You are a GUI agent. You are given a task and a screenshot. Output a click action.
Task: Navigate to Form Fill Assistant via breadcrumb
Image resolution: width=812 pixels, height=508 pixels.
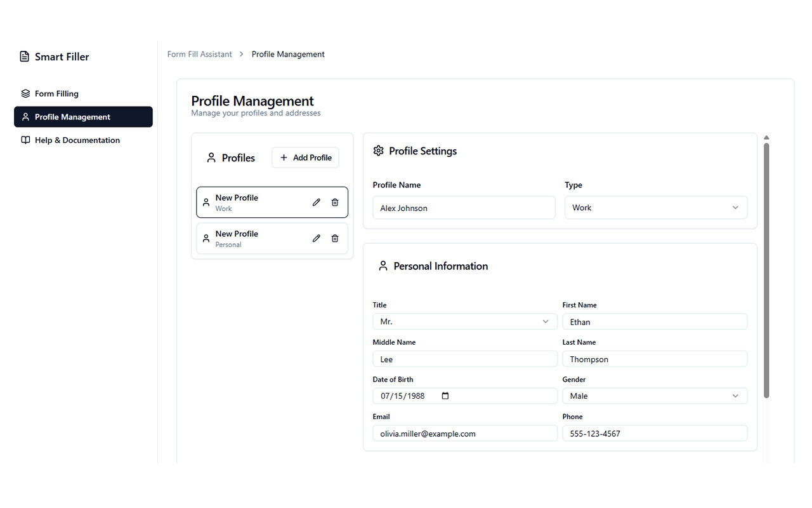pyautogui.click(x=199, y=54)
